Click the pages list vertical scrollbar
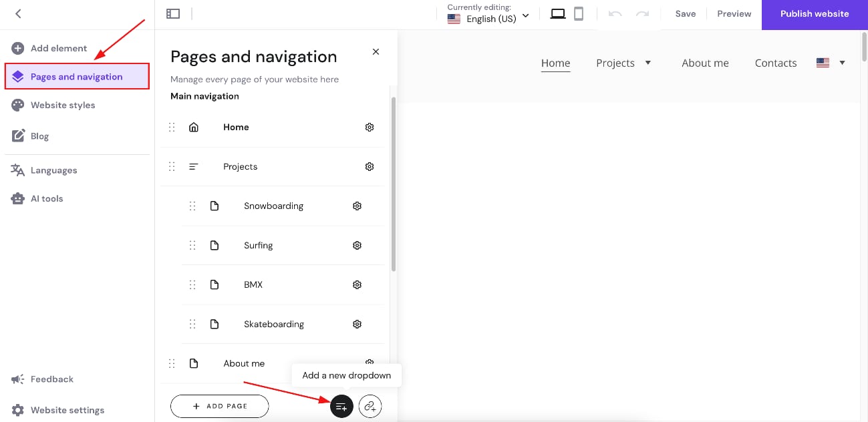 pyautogui.click(x=394, y=184)
